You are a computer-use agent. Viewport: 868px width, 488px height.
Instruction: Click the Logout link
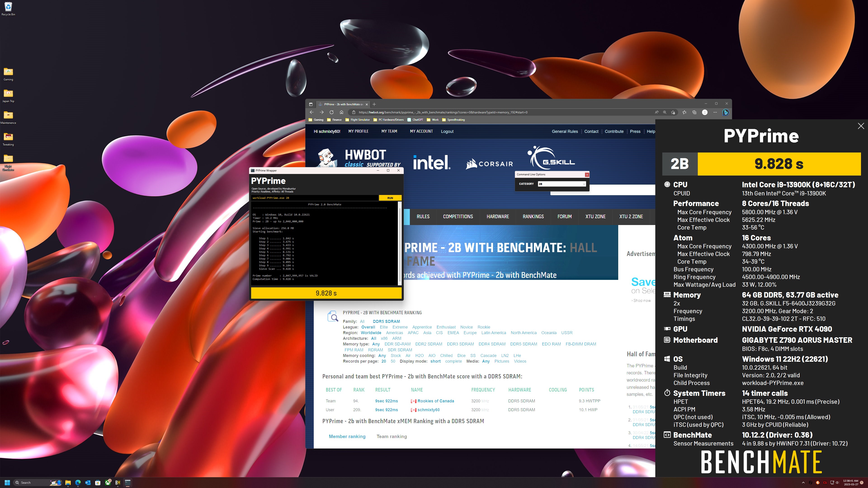point(447,131)
